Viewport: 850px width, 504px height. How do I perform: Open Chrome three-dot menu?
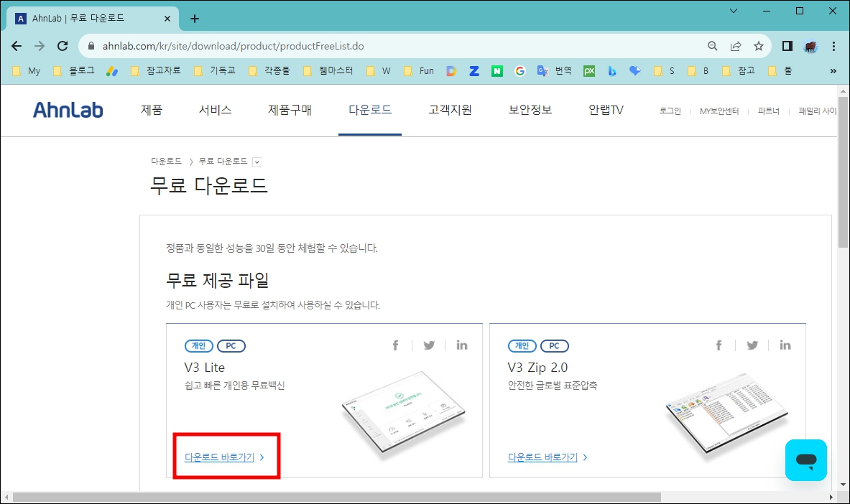(x=833, y=46)
